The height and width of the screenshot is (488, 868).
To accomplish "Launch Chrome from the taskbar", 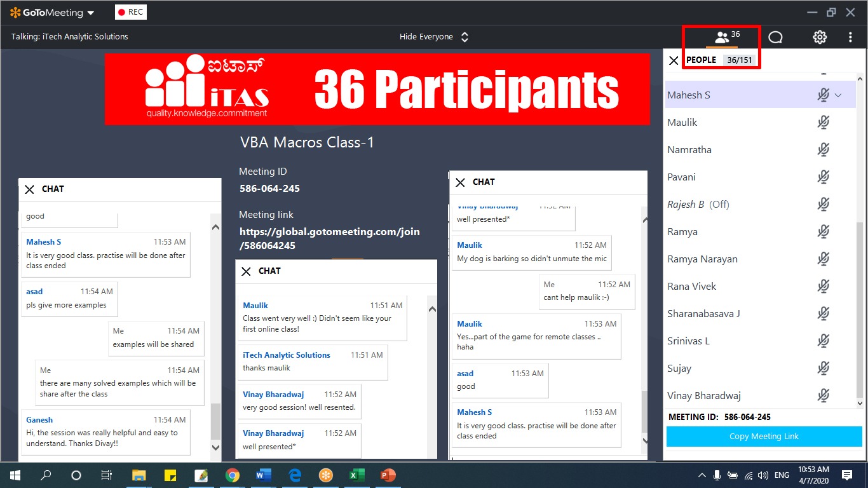I will pos(233,475).
